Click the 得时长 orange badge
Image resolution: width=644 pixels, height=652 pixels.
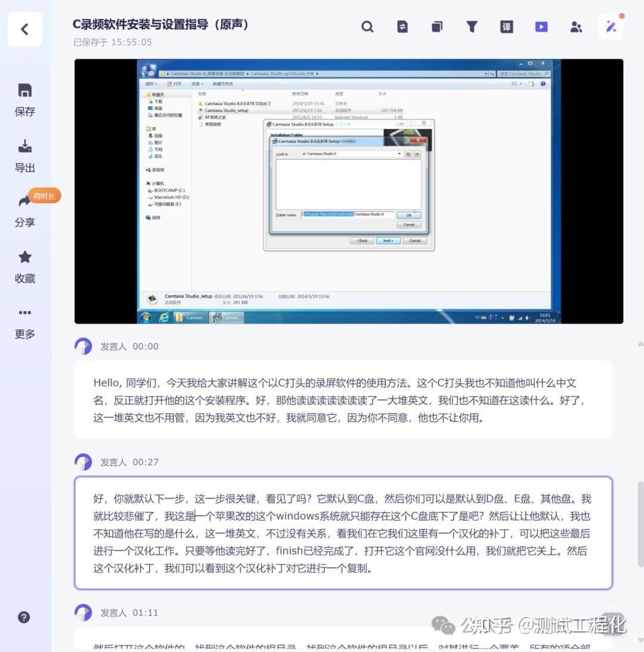coord(45,195)
